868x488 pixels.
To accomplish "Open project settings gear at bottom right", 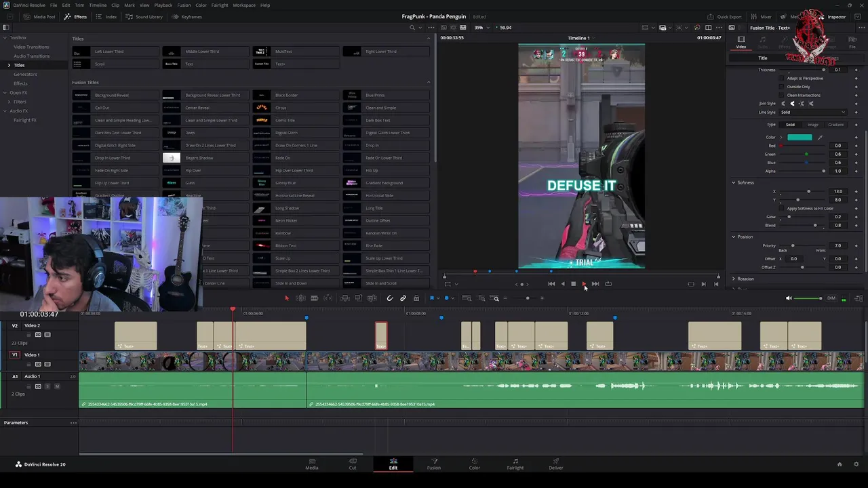I will pyautogui.click(x=856, y=464).
